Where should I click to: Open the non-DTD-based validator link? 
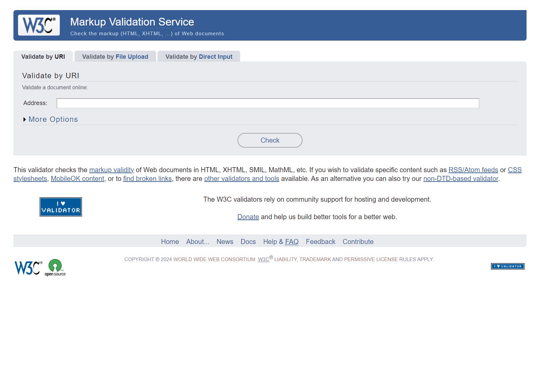(461, 179)
